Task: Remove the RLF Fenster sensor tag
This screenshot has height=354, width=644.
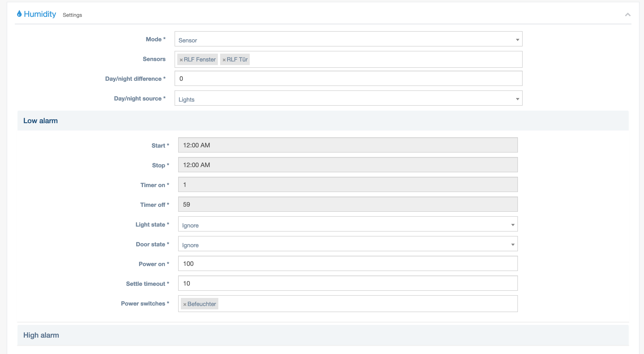Action: (x=181, y=60)
